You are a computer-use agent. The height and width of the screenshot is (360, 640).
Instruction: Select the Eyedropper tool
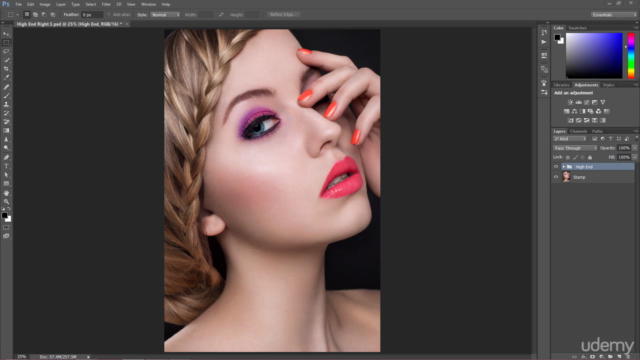(x=6, y=78)
